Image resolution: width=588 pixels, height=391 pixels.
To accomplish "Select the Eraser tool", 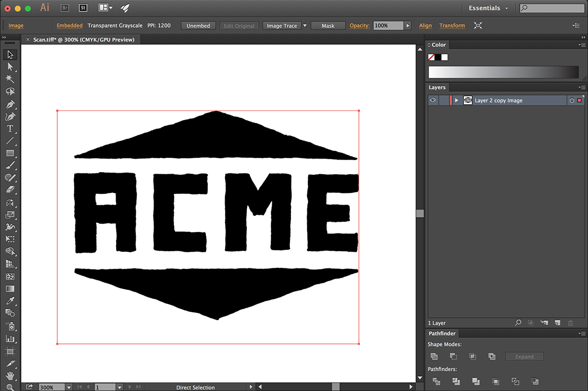I will click(x=10, y=190).
